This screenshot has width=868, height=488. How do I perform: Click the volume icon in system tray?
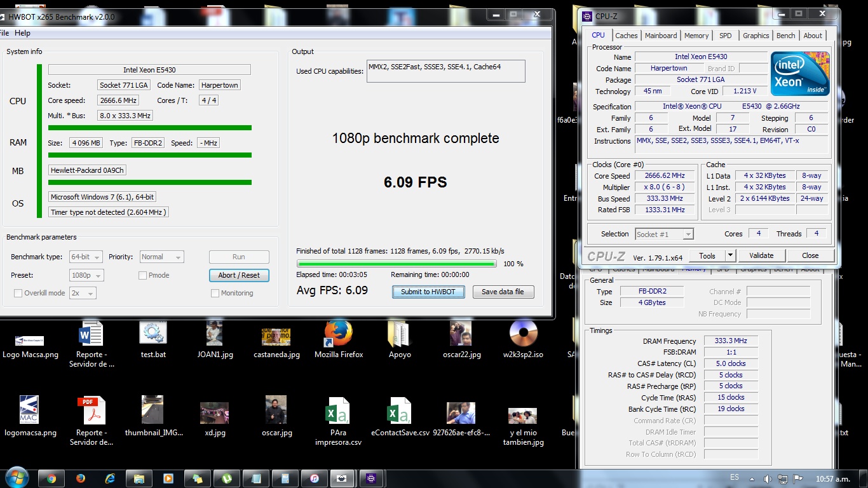[x=767, y=478]
